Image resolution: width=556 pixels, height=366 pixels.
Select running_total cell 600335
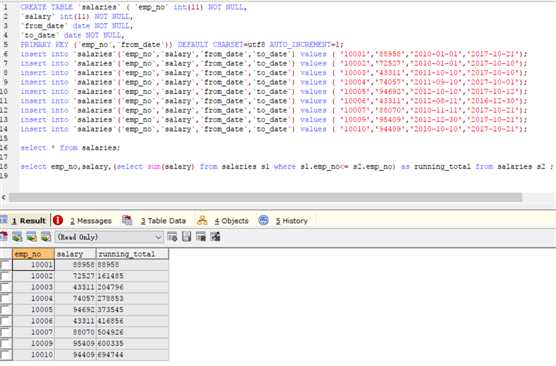[x=132, y=344]
